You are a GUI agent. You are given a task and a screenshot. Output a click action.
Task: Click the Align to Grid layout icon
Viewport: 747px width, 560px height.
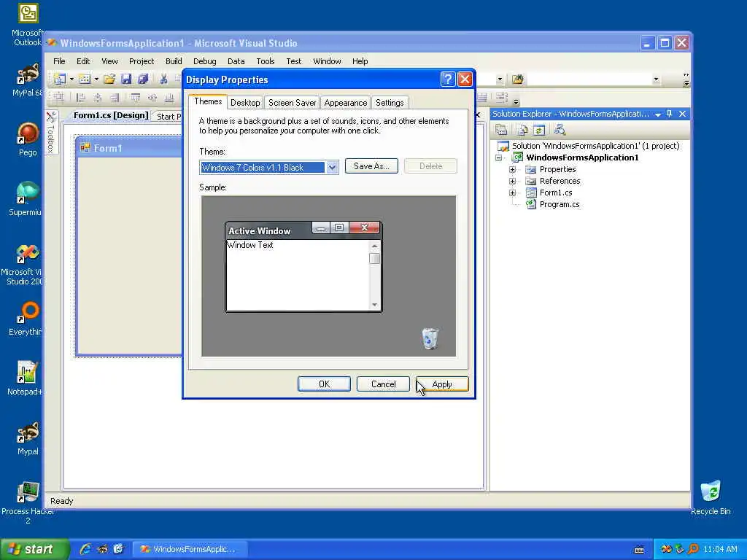point(58,98)
